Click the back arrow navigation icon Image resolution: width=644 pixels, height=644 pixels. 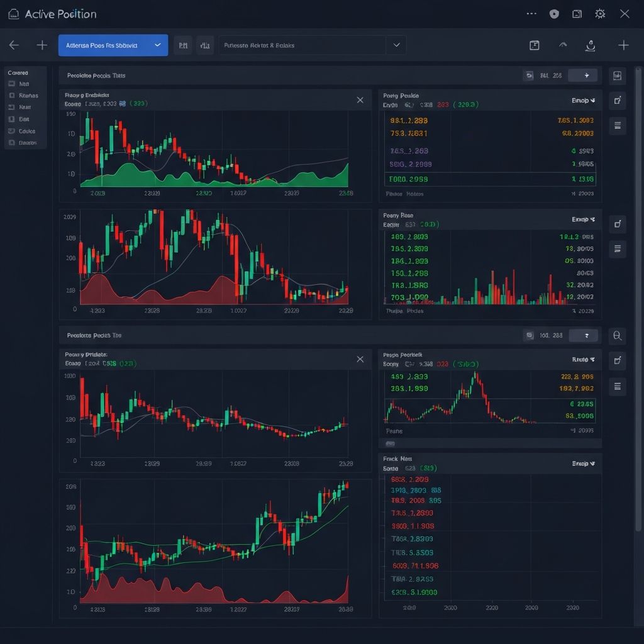pyautogui.click(x=13, y=45)
